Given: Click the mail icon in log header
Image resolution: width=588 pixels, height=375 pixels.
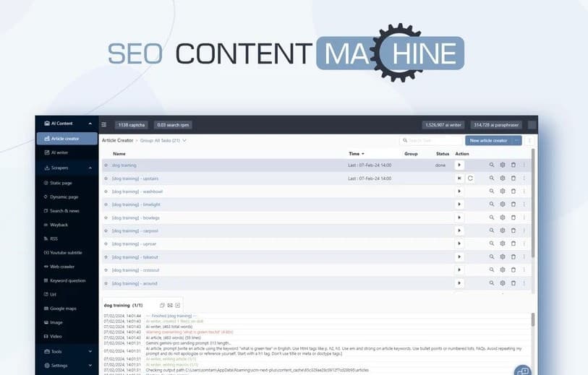Looking at the screenshot, I should pyautogui.click(x=170, y=306).
